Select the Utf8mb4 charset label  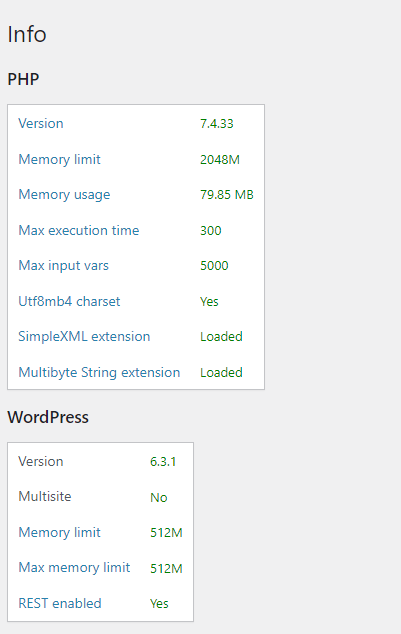pos(69,301)
